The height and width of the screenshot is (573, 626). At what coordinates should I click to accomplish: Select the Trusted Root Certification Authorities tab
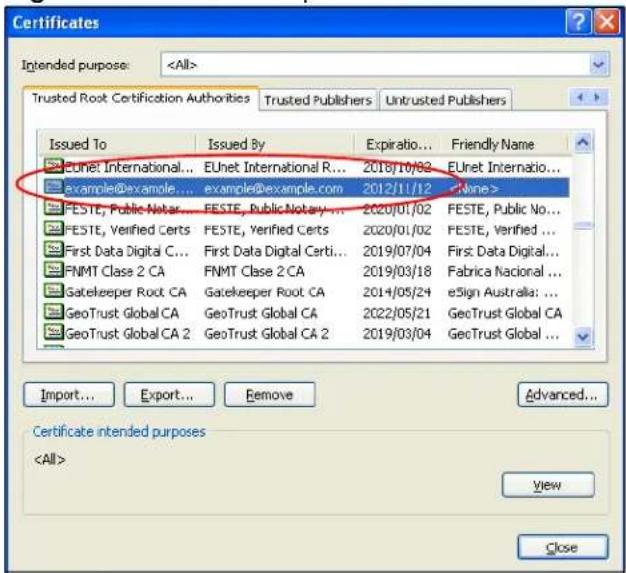point(141,98)
